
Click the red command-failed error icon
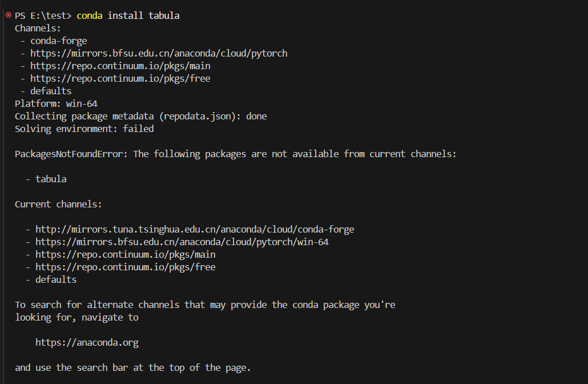[x=8, y=15]
